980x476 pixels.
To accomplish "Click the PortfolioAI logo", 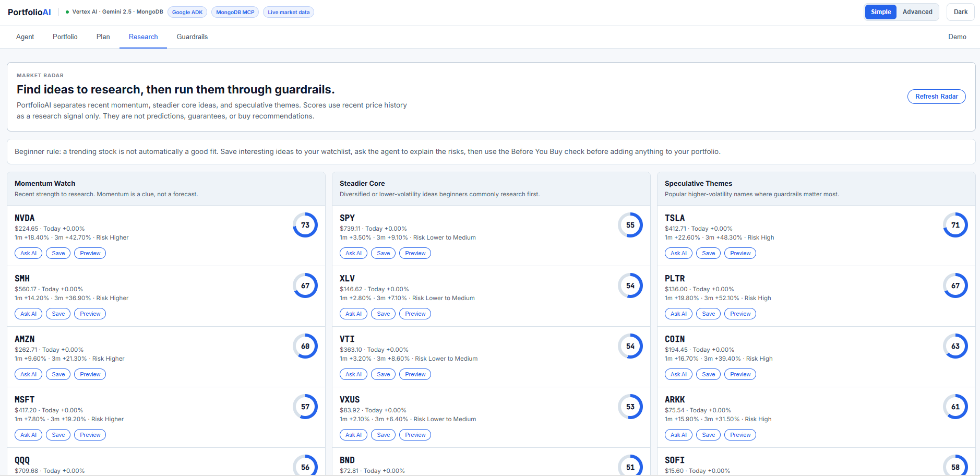I will (x=29, y=12).
